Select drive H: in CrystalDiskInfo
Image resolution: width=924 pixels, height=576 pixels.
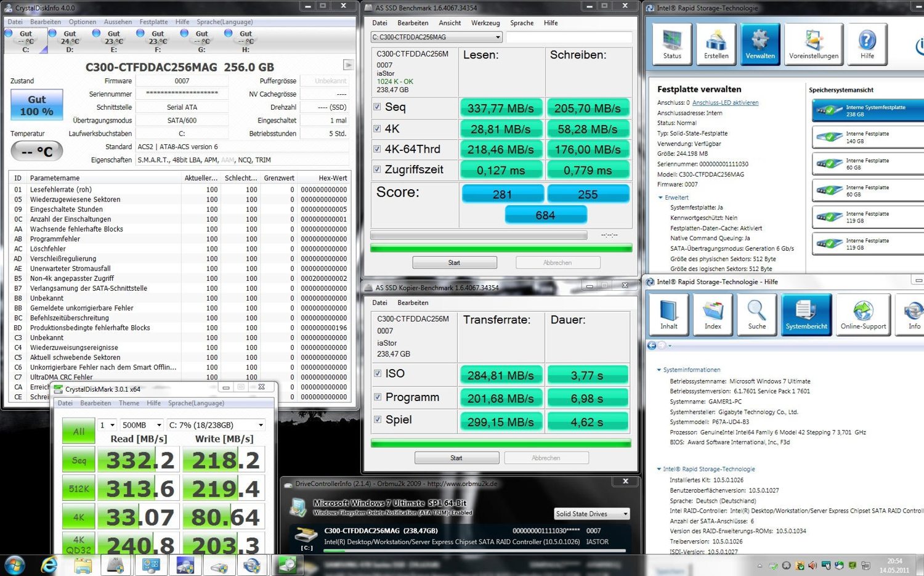(246, 41)
